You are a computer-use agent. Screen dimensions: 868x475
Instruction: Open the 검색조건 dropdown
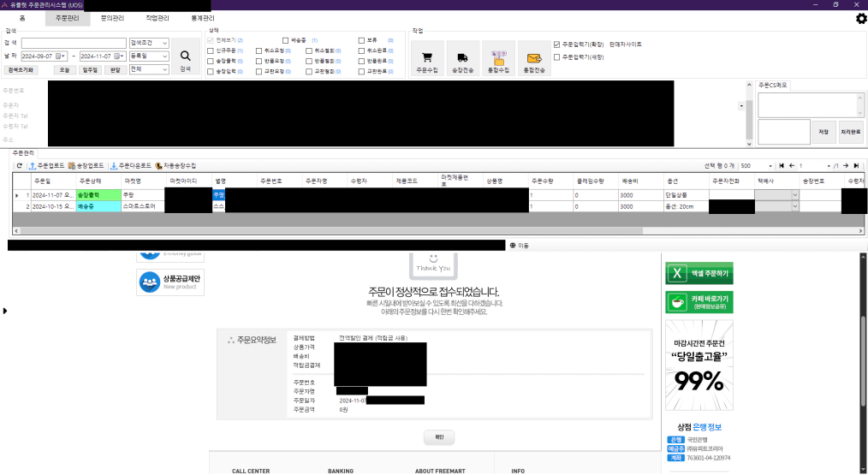[149, 43]
